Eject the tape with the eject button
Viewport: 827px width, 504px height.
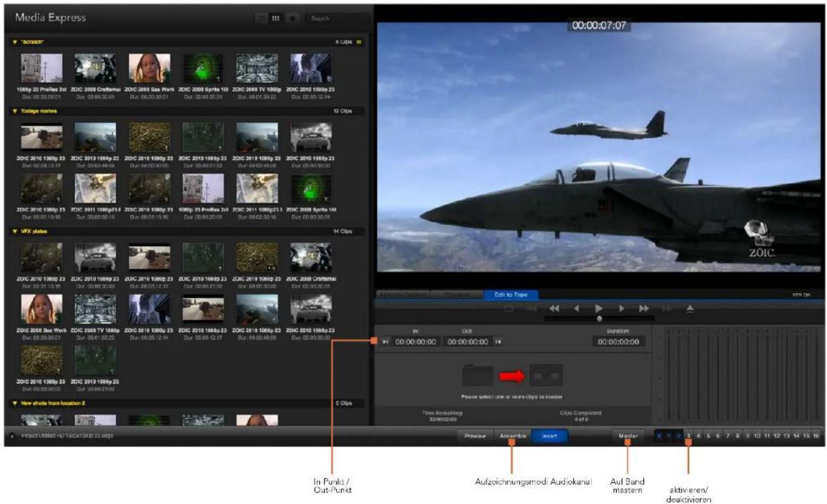tap(690, 308)
